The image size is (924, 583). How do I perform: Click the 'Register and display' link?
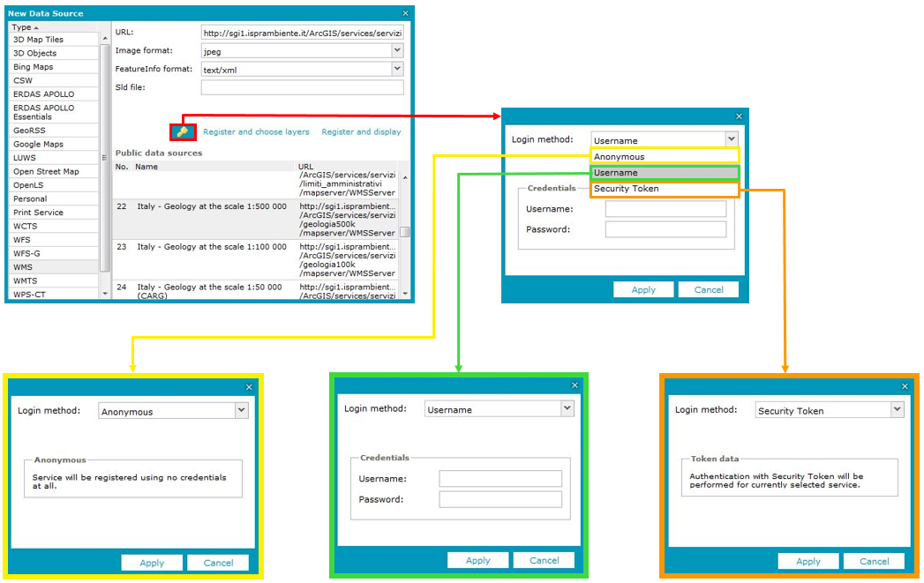point(361,131)
